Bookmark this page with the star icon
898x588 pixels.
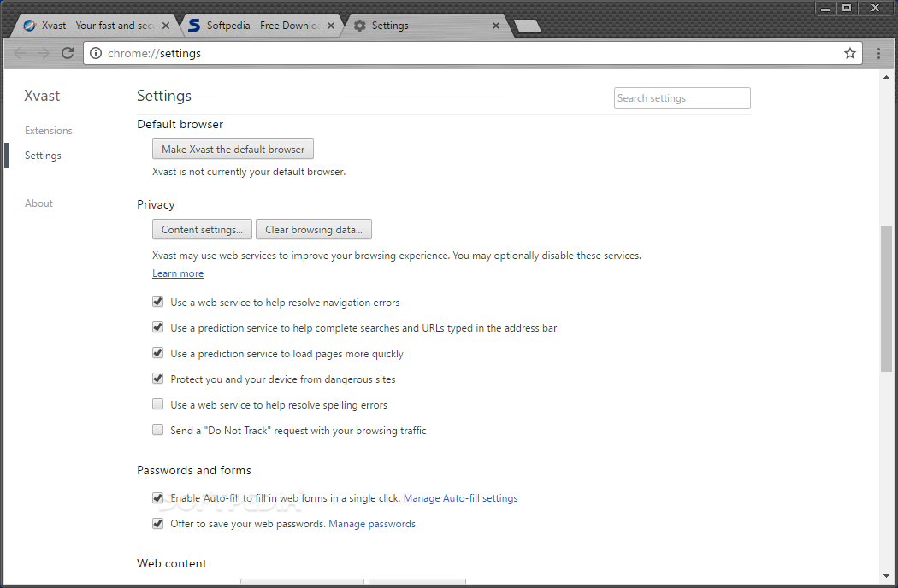850,53
